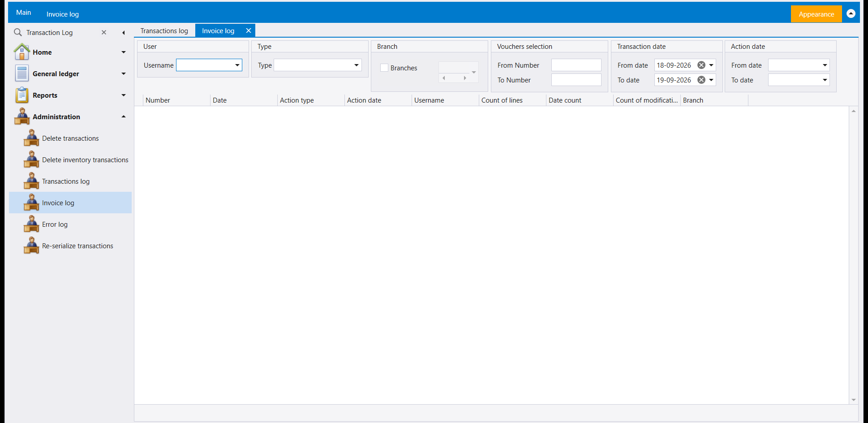Click the General ledger book icon
The height and width of the screenshot is (423, 868).
[21, 73]
